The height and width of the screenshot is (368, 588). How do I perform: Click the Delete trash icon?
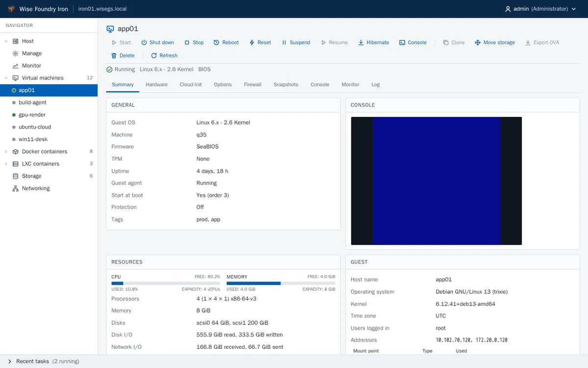tap(114, 56)
